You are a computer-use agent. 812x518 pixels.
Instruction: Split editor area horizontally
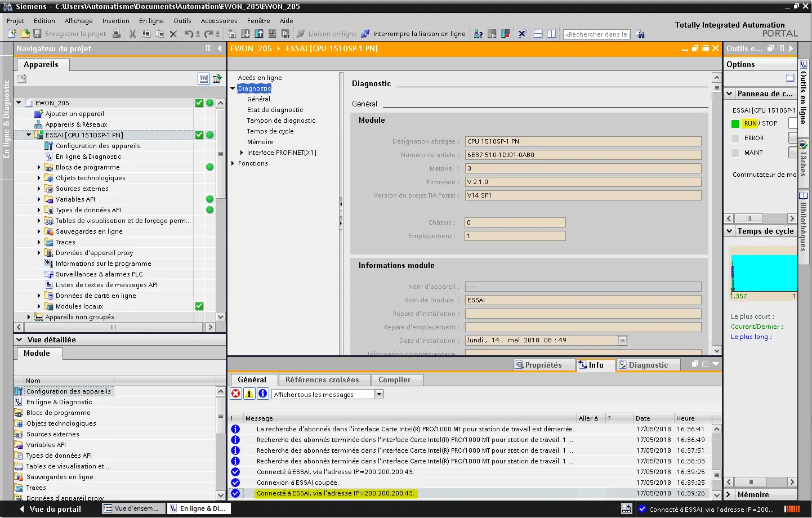538,34
